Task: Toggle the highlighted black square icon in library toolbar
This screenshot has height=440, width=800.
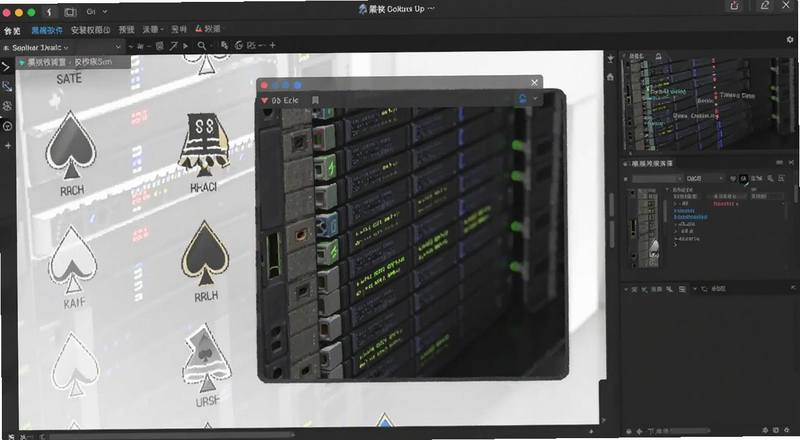Action: [743, 178]
